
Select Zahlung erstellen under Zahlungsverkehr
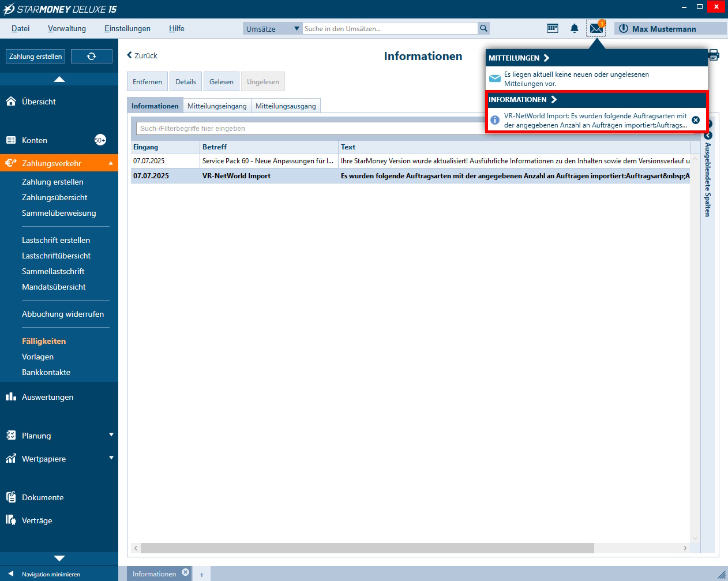tap(52, 182)
